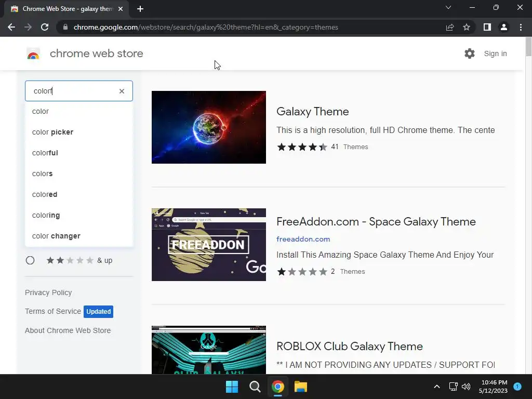Screen dimensions: 532x399
Task: Click the Galaxy Theme star rating
Action: [302, 147]
